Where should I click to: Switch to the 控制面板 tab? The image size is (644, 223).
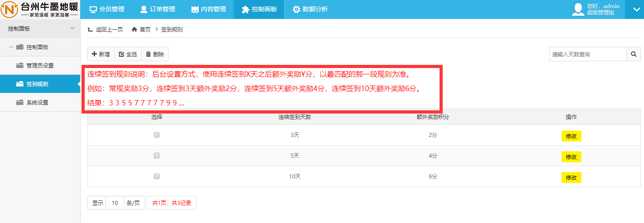click(x=259, y=9)
